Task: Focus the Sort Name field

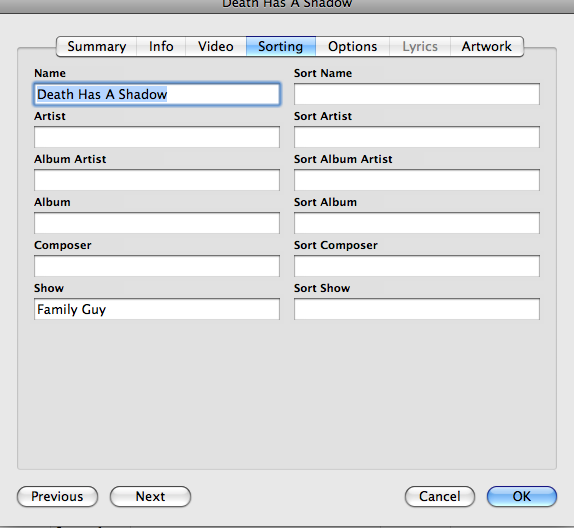Action: pos(417,94)
